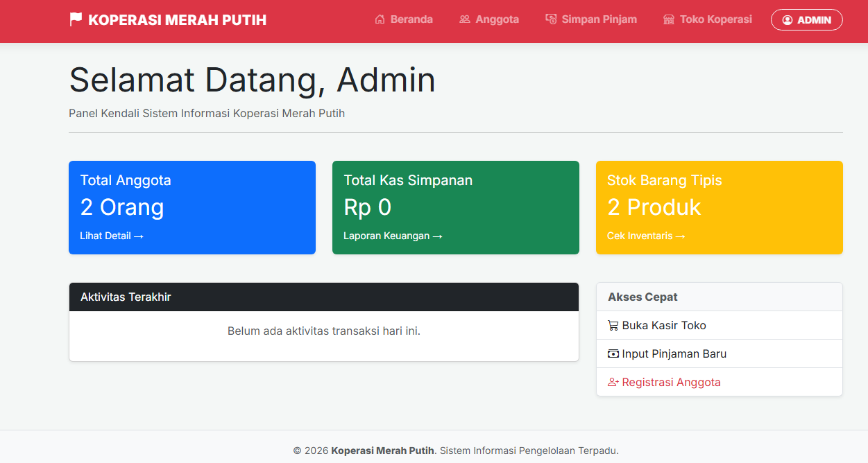Image resolution: width=868 pixels, height=463 pixels.
Task: Open the Beranda navigation menu item
Action: tap(403, 19)
